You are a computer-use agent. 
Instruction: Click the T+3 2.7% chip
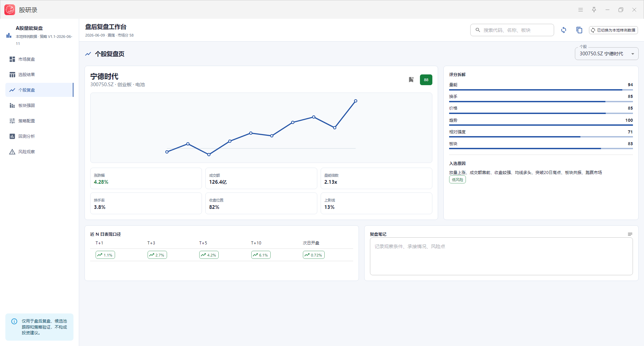point(157,255)
